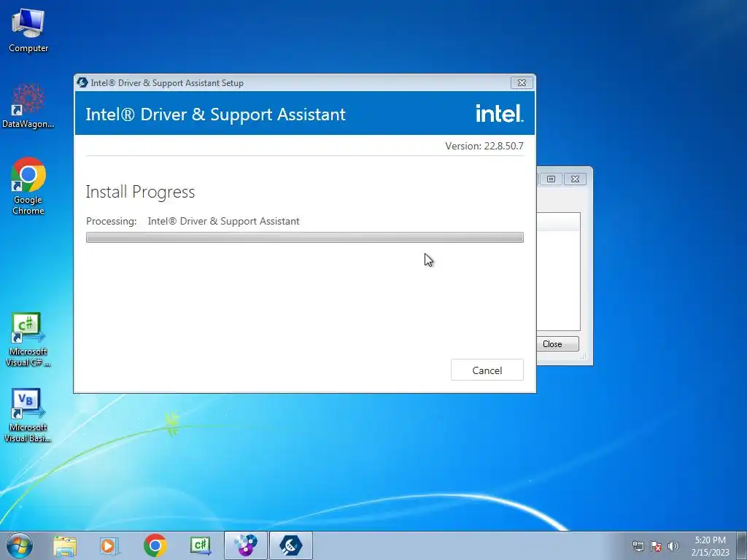747x560 pixels.
Task: Switch to Intel Driver Assistant taskbar item
Action: click(x=291, y=545)
